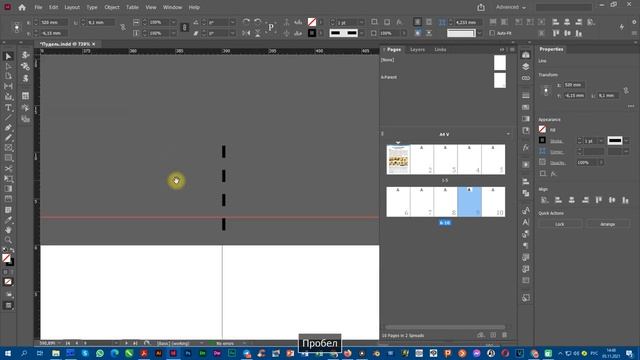The image size is (640, 360).
Task: Click the Share icon at top
Action: (x=481, y=7)
